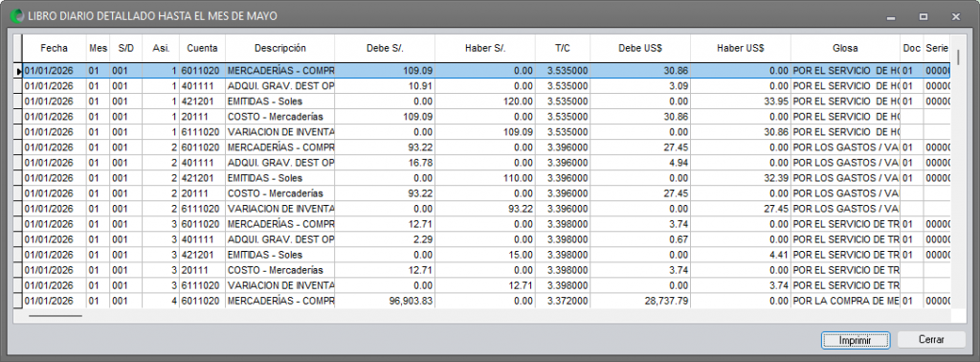Click the Doc column header
980x362 pixels.
(912, 48)
